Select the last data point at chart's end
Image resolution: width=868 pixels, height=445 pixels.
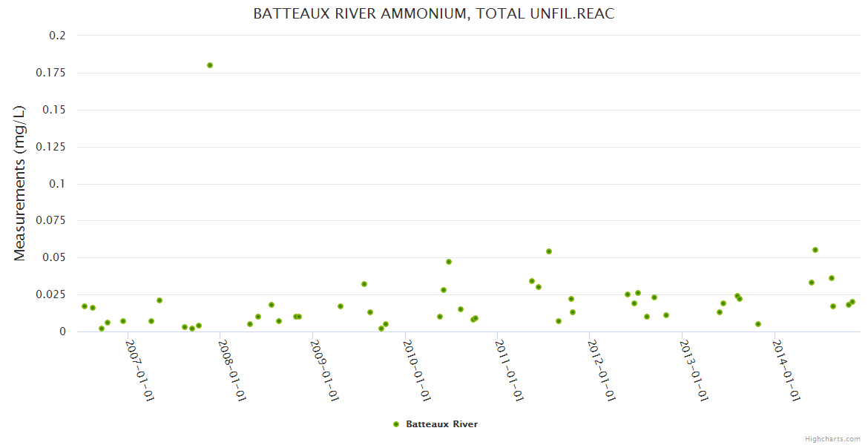852,302
